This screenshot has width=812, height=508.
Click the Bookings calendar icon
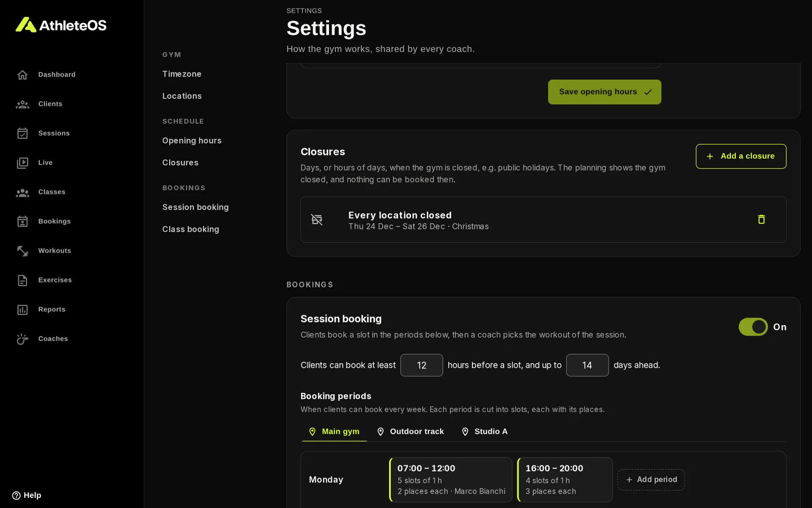[22, 221]
